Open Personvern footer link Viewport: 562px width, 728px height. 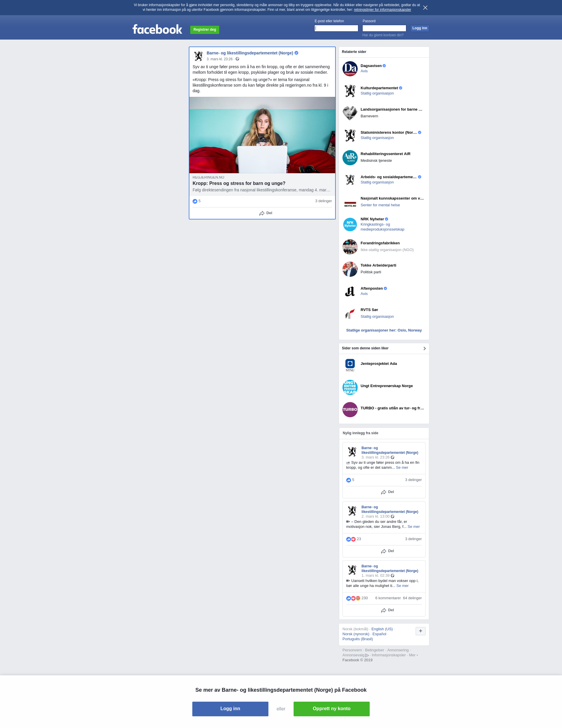tap(352, 650)
